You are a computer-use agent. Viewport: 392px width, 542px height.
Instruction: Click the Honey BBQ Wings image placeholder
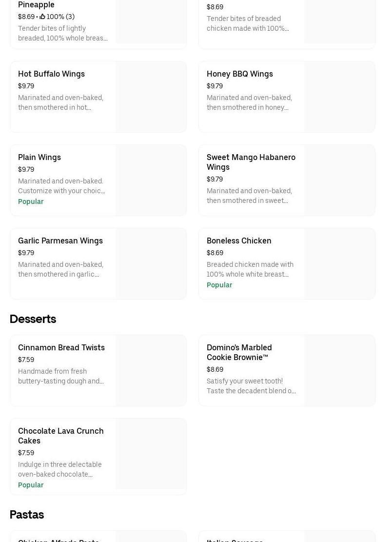point(339,97)
